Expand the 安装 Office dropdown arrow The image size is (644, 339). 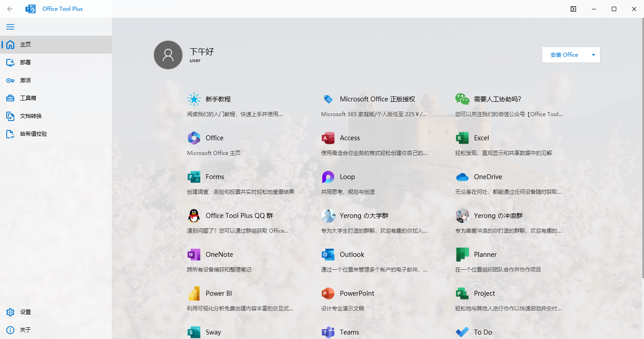[x=593, y=55]
